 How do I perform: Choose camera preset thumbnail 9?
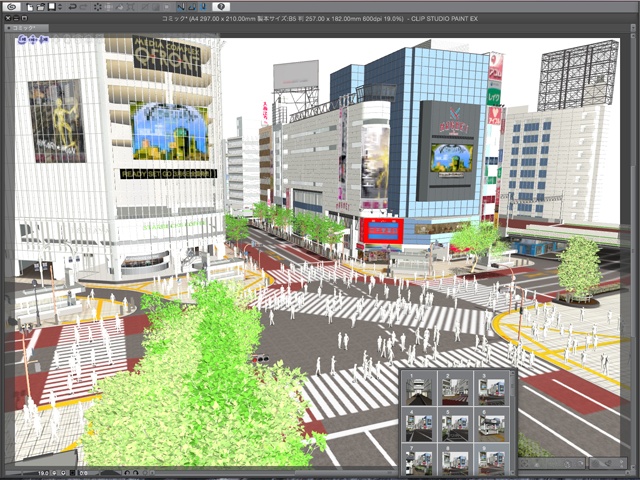(491, 460)
